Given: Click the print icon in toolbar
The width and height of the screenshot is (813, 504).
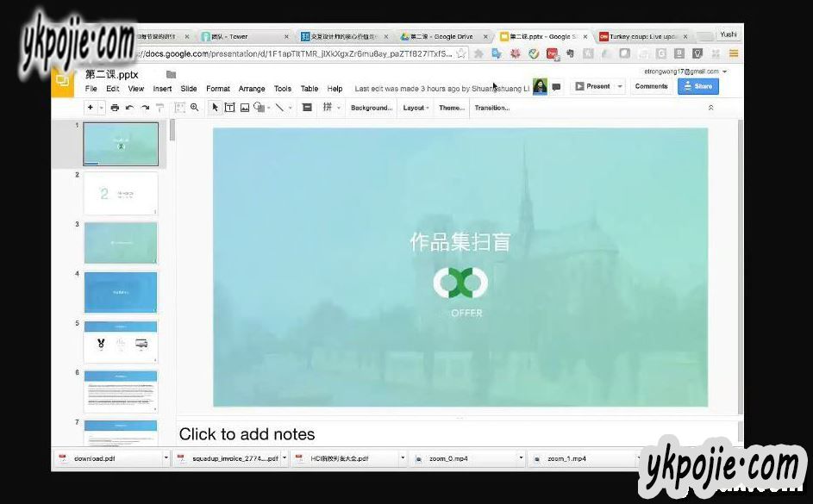Looking at the screenshot, I should coord(115,108).
